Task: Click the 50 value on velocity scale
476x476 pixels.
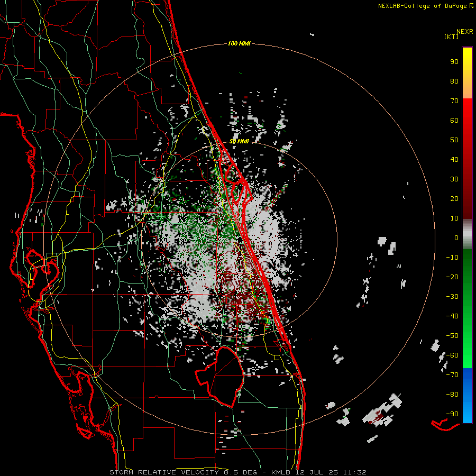Action: 454,140
